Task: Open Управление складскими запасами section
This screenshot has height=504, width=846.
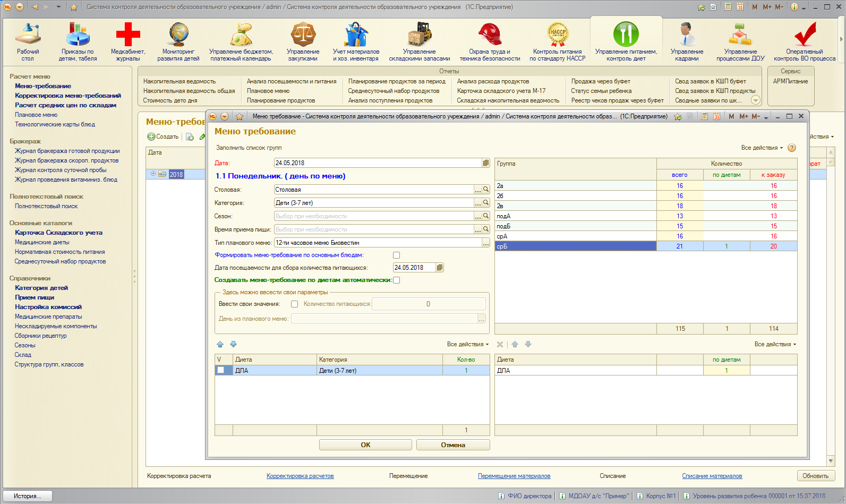Action: click(x=420, y=42)
